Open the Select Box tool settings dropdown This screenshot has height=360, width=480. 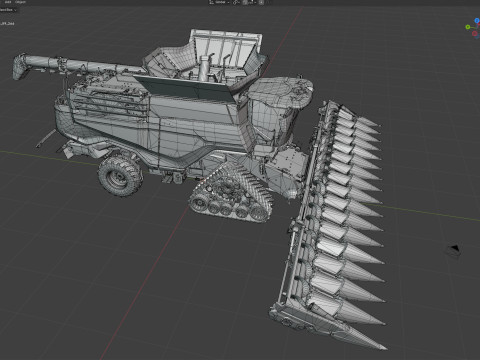8,10
